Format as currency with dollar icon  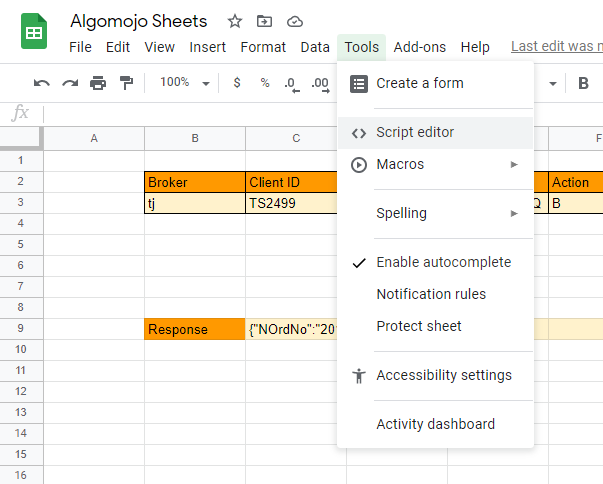(237, 82)
